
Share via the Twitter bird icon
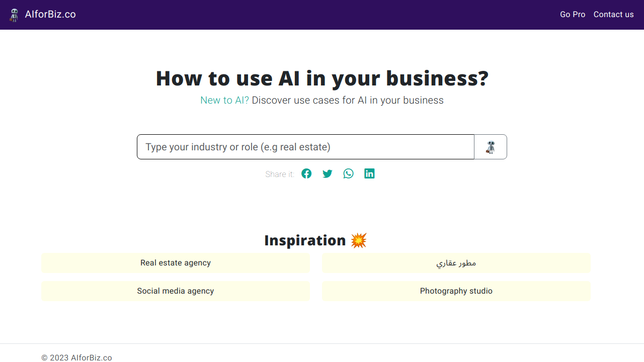pos(328,173)
